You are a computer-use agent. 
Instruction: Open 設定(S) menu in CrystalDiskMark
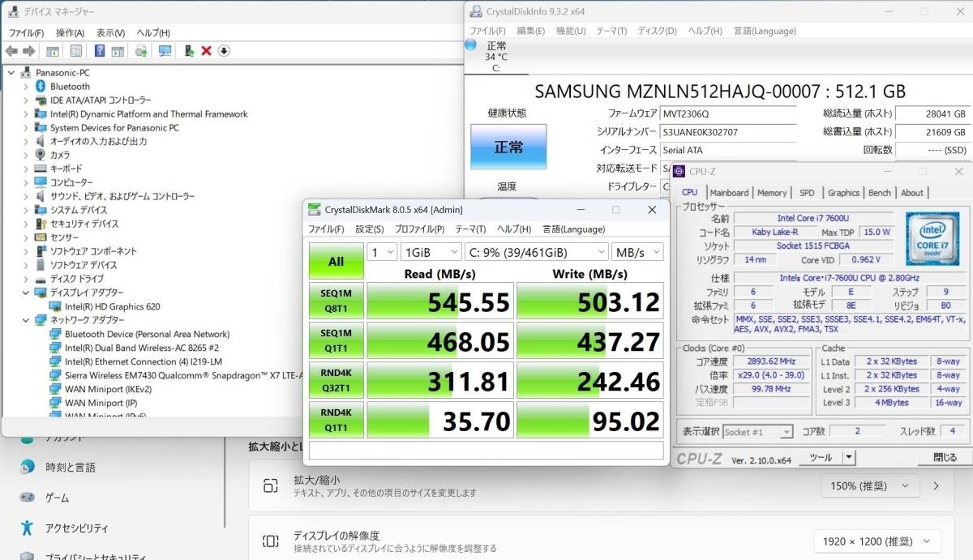(x=370, y=229)
